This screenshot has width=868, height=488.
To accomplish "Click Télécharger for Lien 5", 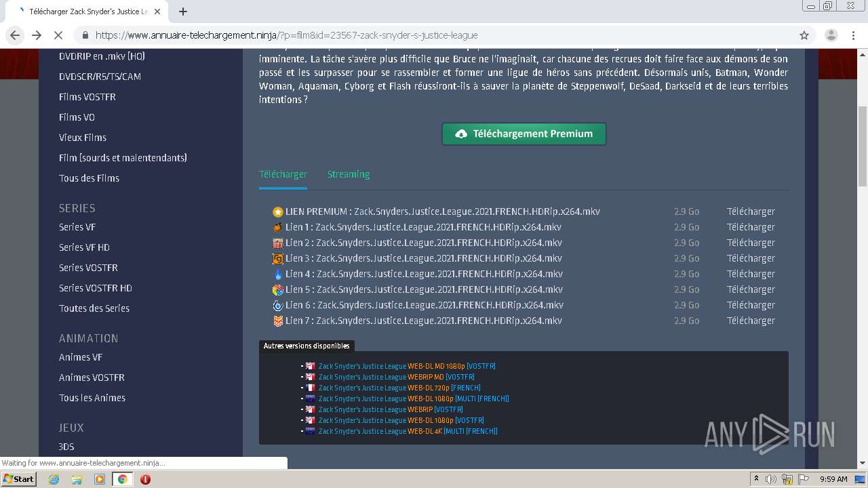I will pyautogui.click(x=751, y=289).
